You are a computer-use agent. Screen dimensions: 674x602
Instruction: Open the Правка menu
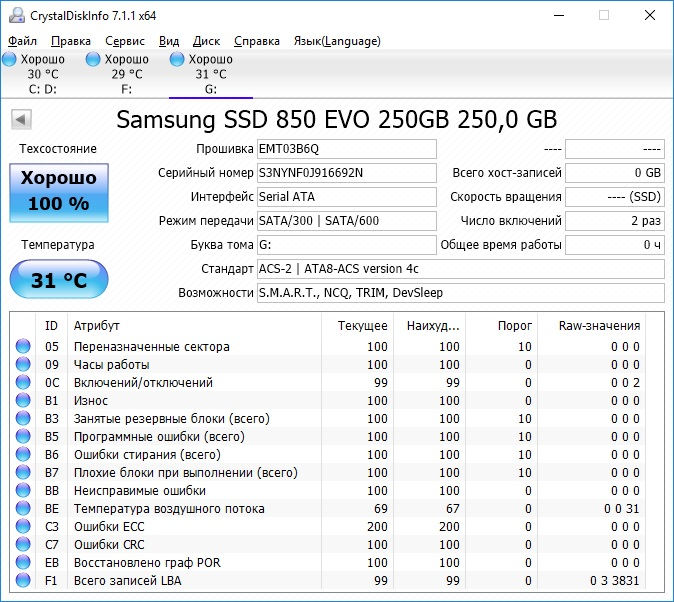(71, 41)
